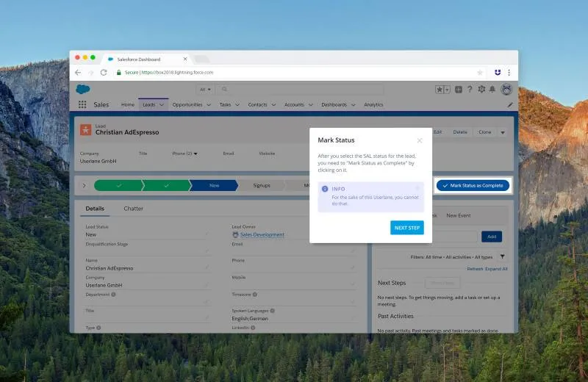588x382 pixels.
Task: Select the second completed green path stage
Action: tap(166, 186)
